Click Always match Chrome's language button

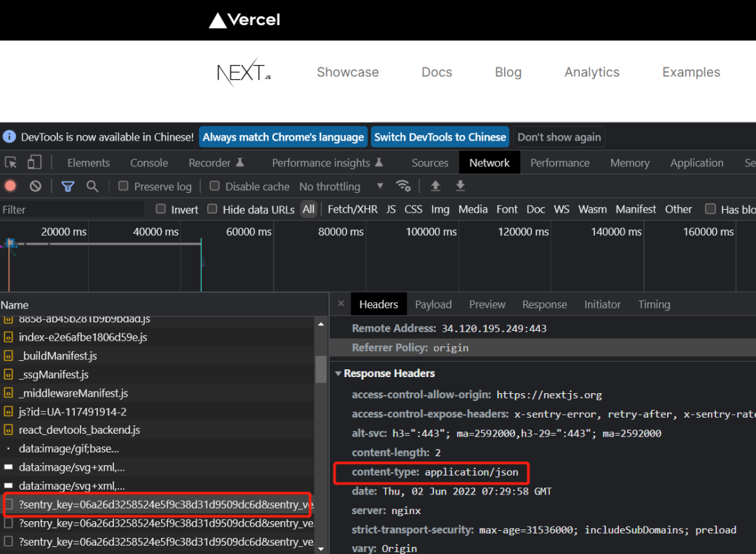283,137
